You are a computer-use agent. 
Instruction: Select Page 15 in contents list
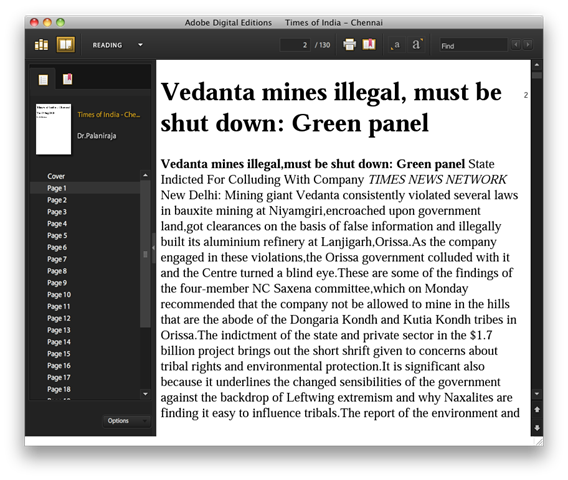click(x=85, y=354)
